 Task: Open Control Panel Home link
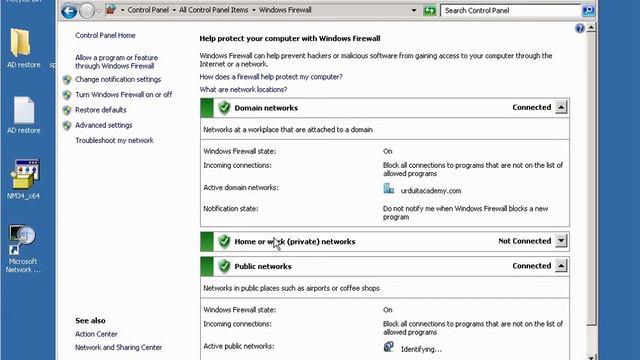pyautogui.click(x=105, y=36)
